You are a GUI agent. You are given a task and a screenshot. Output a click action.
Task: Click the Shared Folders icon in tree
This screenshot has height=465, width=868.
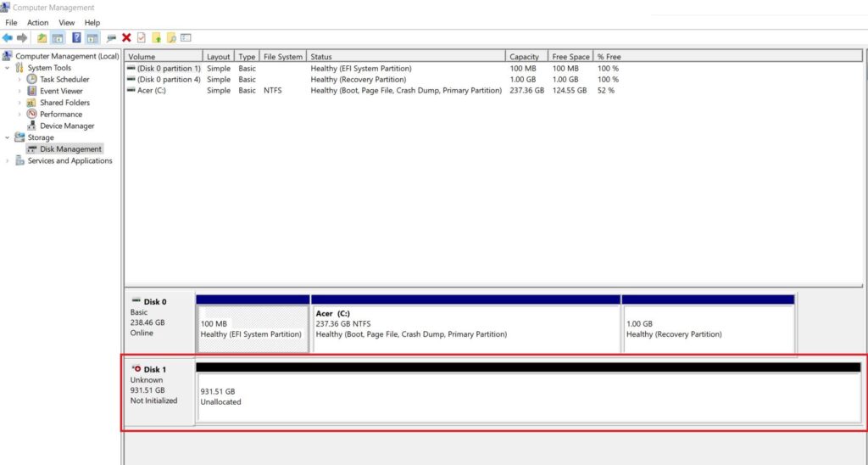coord(32,103)
